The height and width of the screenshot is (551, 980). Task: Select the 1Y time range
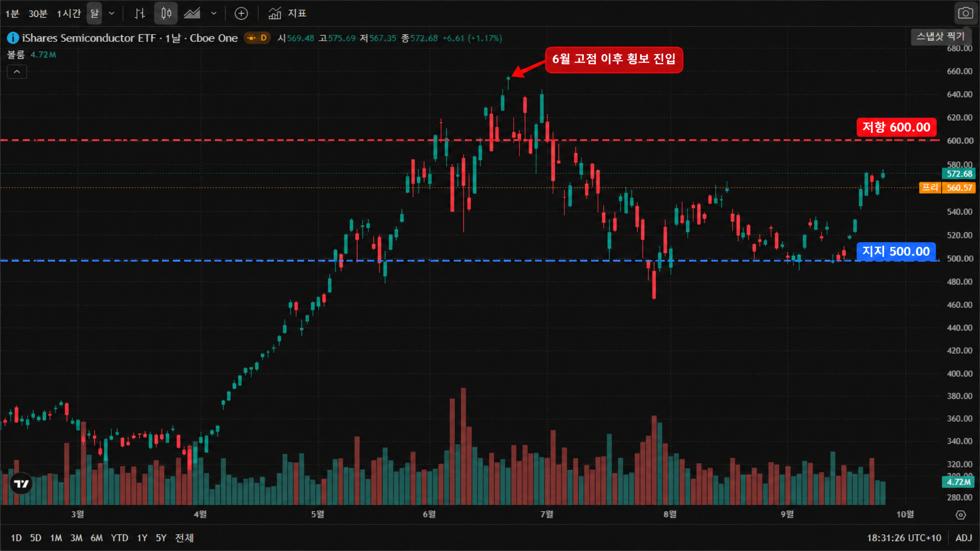142,538
